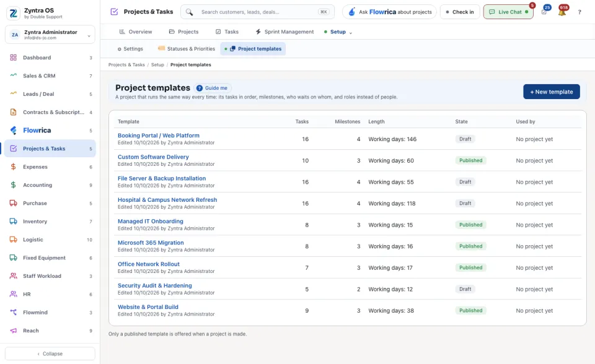Click the Flowrica droplet icon in Ask button
This screenshot has height=364, width=595.
pyautogui.click(x=352, y=12)
